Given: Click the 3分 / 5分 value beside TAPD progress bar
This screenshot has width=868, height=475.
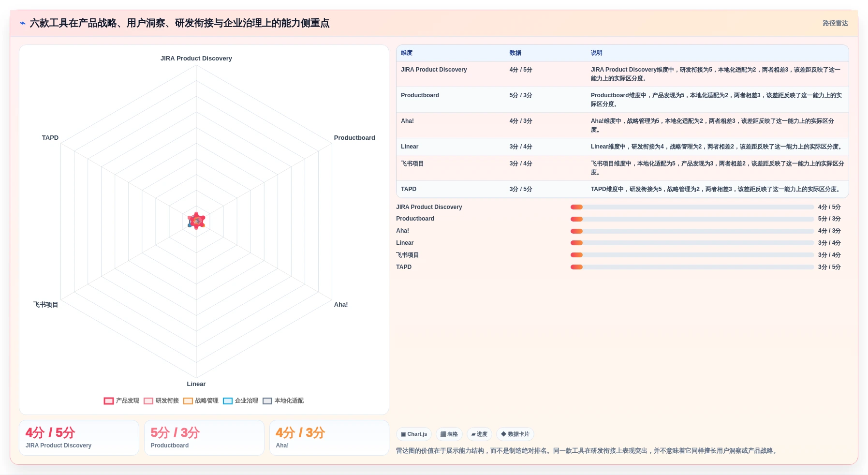Looking at the screenshot, I should [x=829, y=267].
